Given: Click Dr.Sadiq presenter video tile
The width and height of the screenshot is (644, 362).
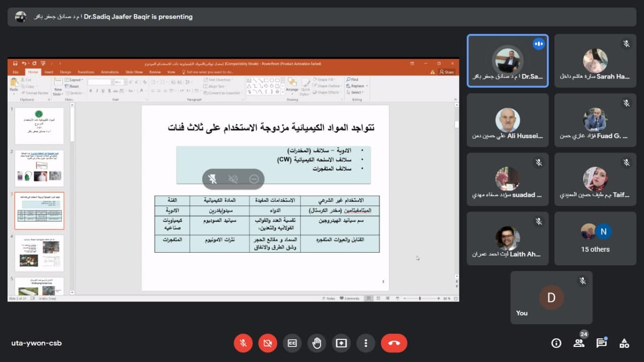Looking at the screenshot, I should 507,61.
